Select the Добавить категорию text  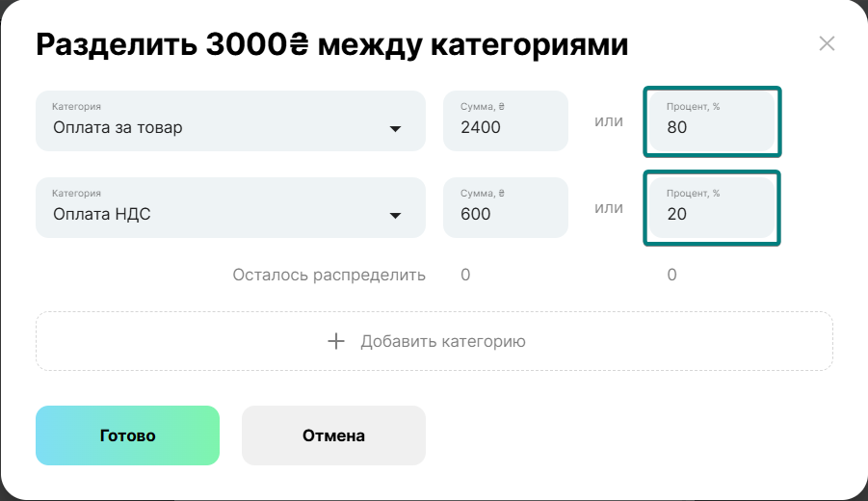pos(443,341)
